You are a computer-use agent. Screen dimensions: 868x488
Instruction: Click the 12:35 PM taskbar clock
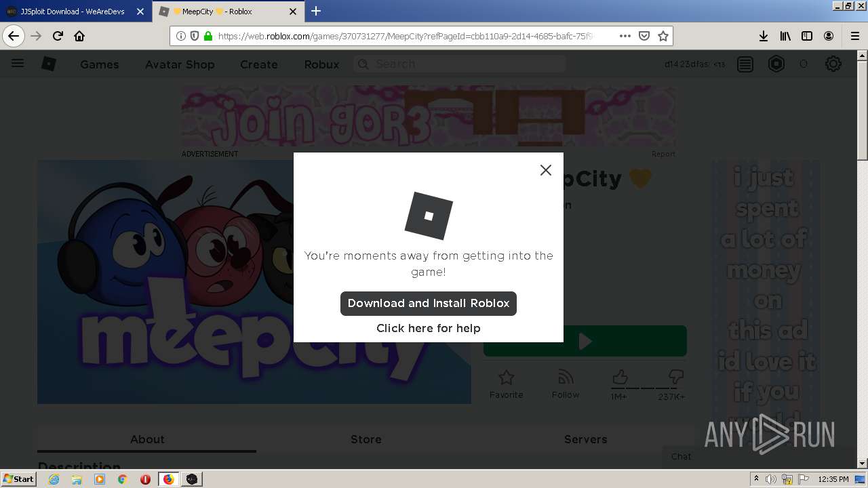point(833,479)
